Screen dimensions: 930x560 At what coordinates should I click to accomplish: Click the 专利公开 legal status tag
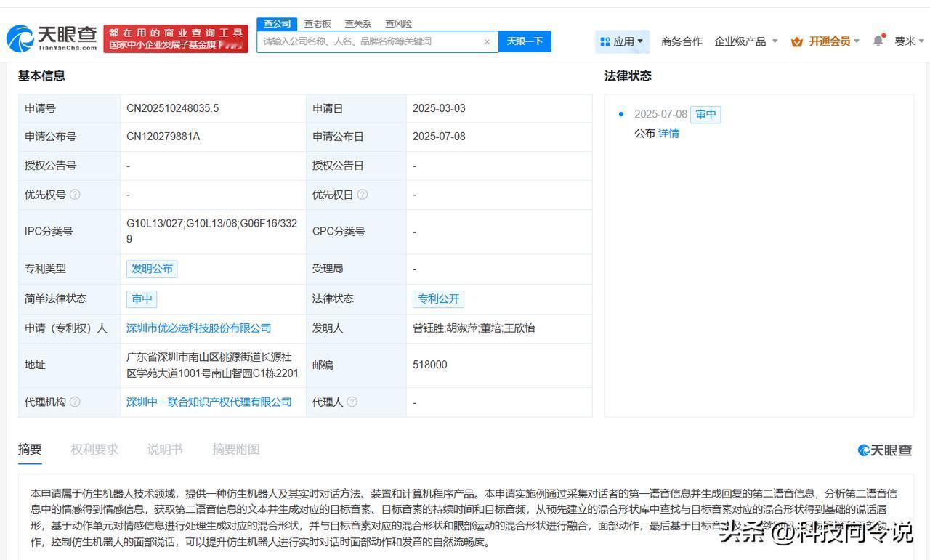coord(438,299)
